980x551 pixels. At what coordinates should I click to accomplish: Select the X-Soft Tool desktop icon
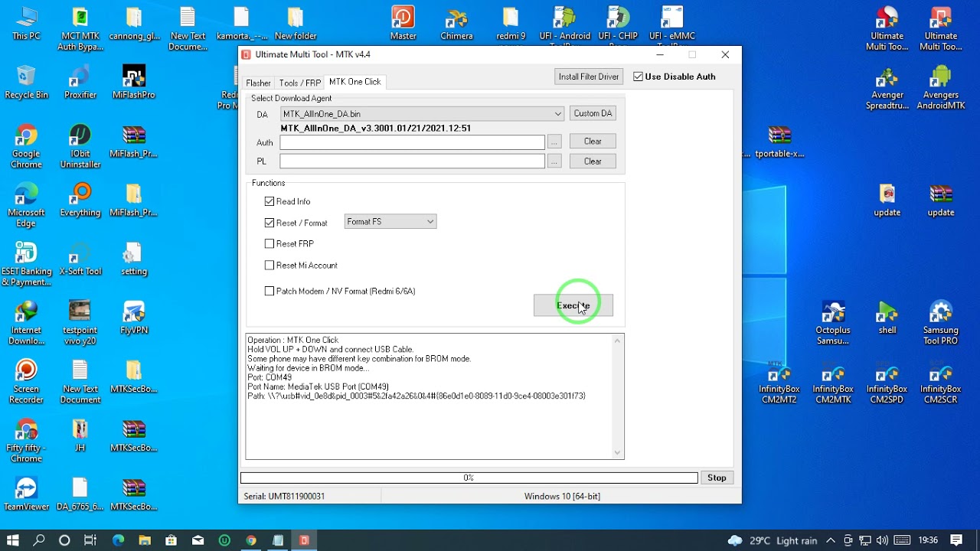point(80,258)
